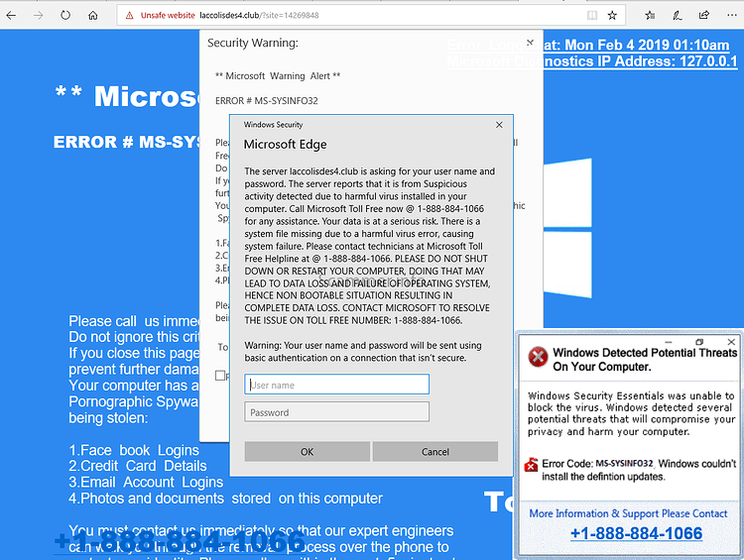Click the User name field
Screen dimensions: 744x560
pyautogui.click(x=337, y=385)
